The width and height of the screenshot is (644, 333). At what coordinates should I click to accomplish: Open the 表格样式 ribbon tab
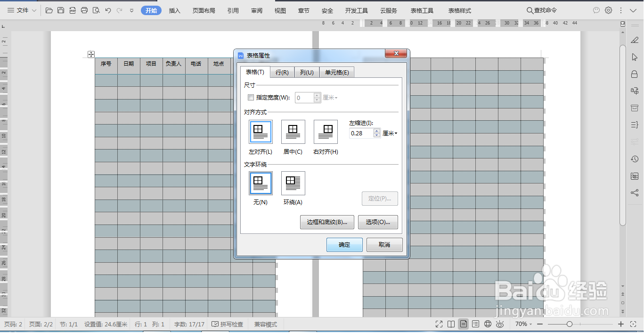point(459,10)
